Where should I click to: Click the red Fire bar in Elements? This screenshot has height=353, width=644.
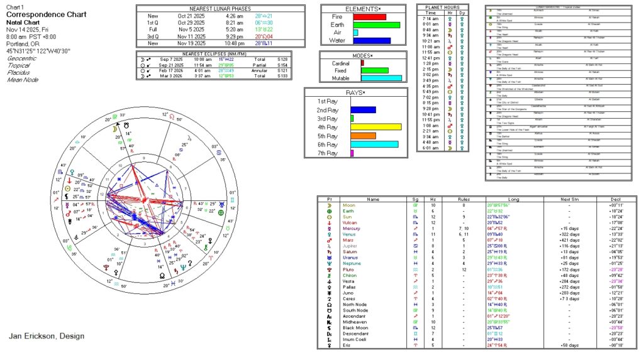369,16
